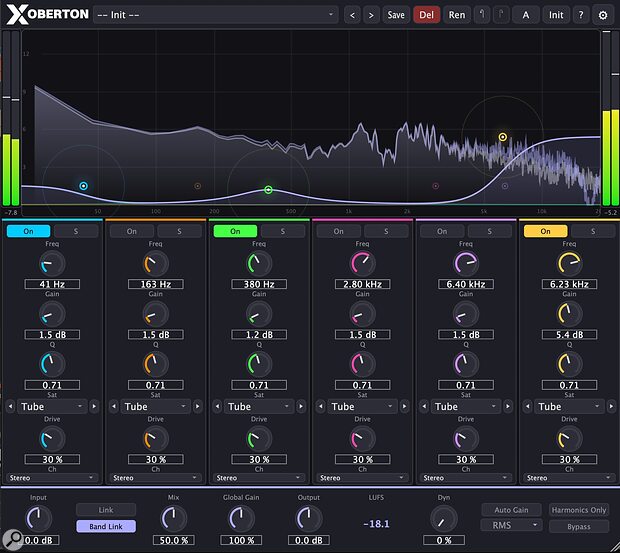
Task: Toggle the Band Link button
Action: (106, 526)
